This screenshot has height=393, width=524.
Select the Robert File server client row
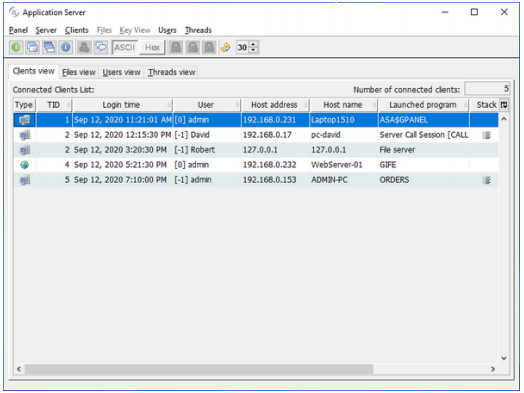click(x=256, y=150)
